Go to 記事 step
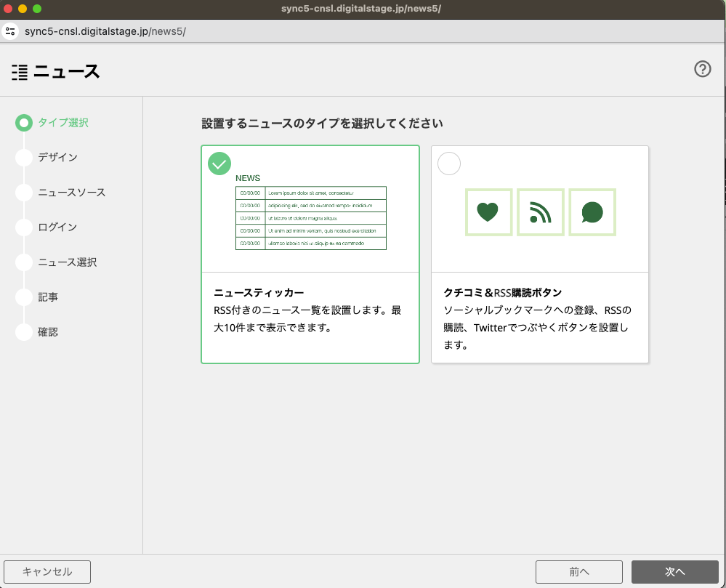726x588 pixels. point(48,297)
